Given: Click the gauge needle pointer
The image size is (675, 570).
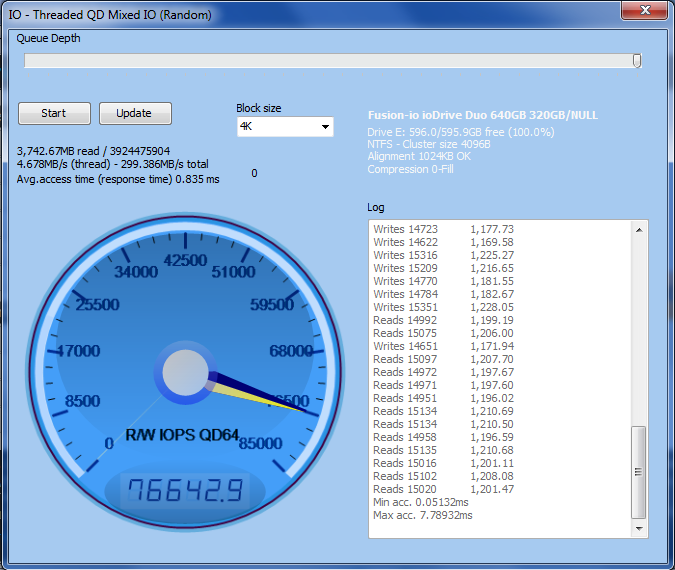Looking at the screenshot, I should click(260, 393).
